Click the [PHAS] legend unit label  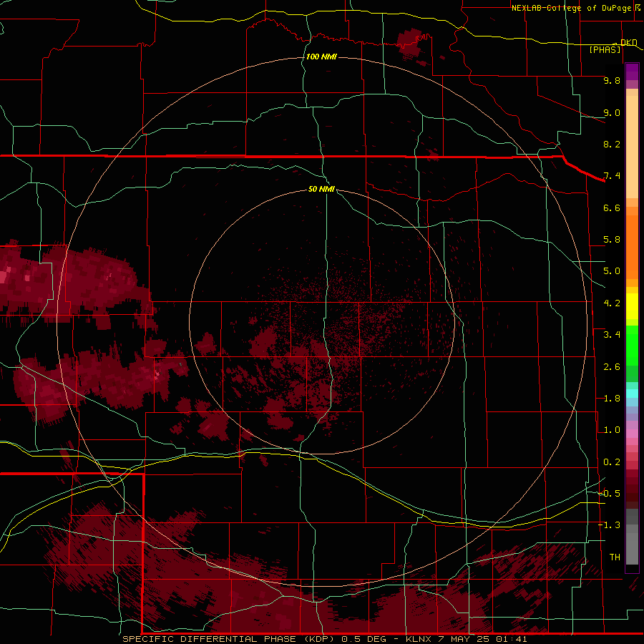point(605,49)
